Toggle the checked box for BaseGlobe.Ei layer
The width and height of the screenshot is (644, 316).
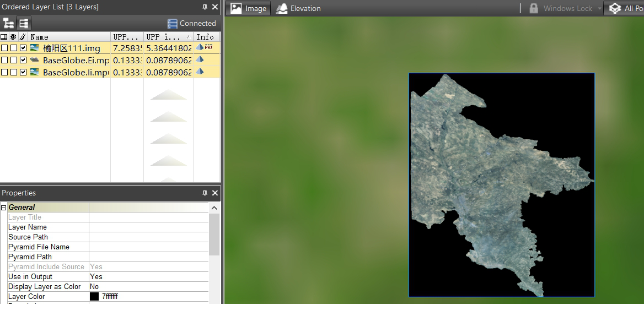tap(23, 61)
